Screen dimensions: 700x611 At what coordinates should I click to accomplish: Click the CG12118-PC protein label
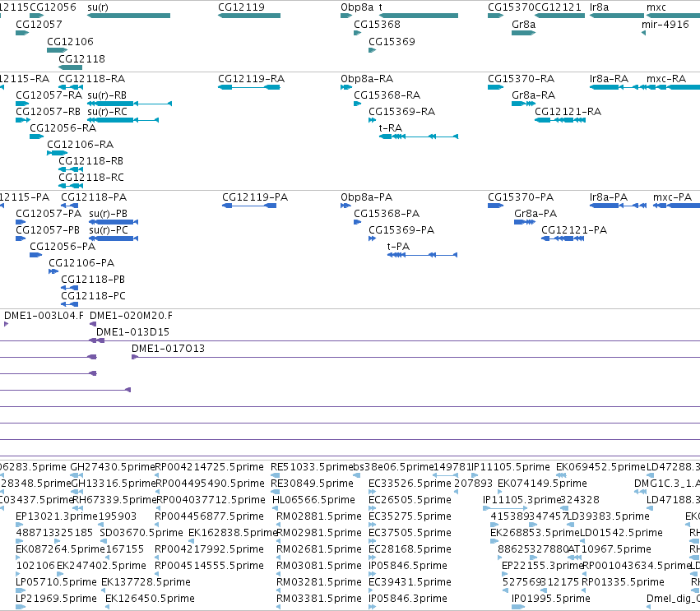pos(93,296)
